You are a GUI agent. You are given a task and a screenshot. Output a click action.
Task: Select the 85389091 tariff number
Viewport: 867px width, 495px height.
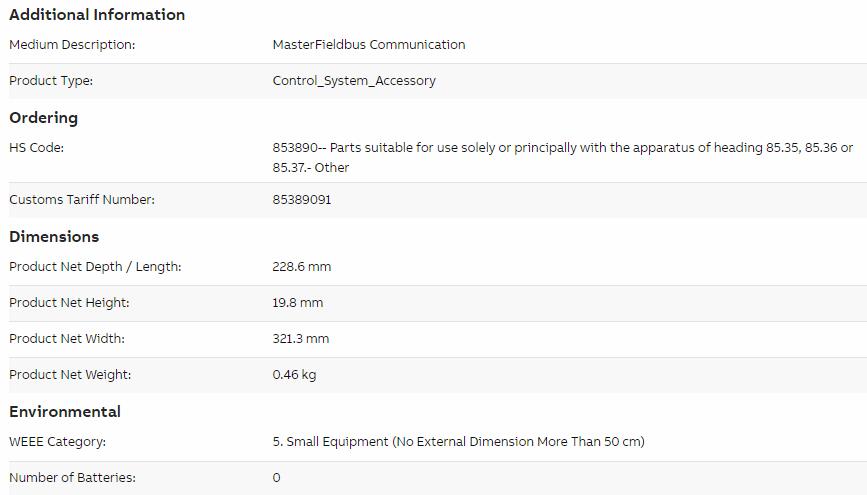pyautogui.click(x=302, y=200)
